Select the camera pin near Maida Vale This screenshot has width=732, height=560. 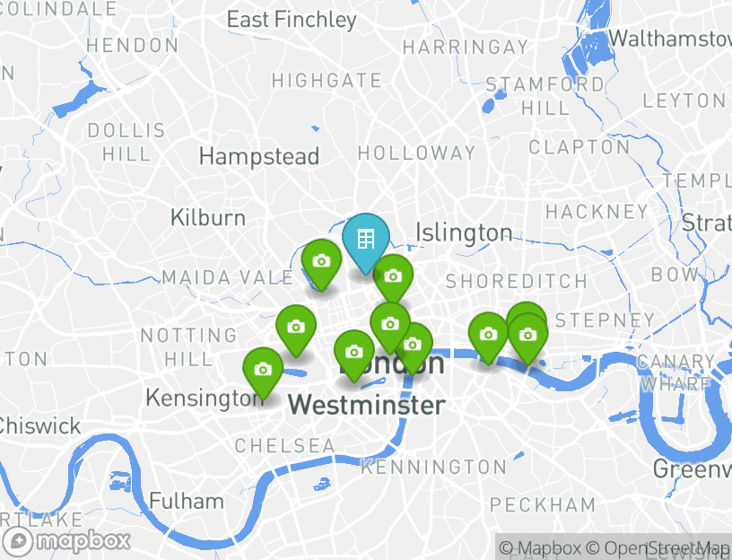click(321, 261)
